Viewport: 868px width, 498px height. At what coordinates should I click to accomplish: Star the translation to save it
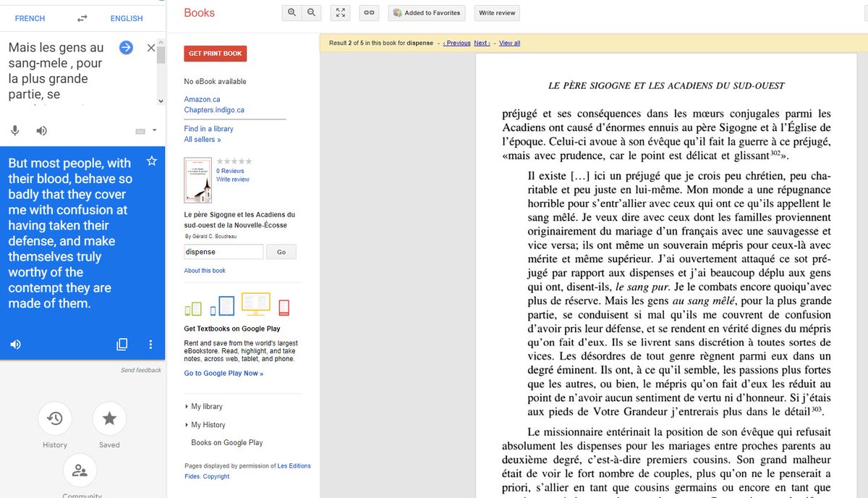coord(151,161)
